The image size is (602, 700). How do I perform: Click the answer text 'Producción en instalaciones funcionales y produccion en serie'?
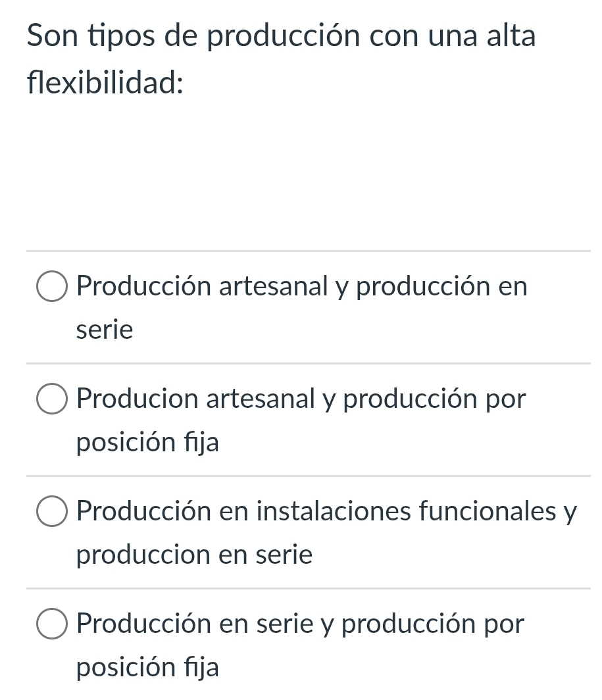point(327,511)
